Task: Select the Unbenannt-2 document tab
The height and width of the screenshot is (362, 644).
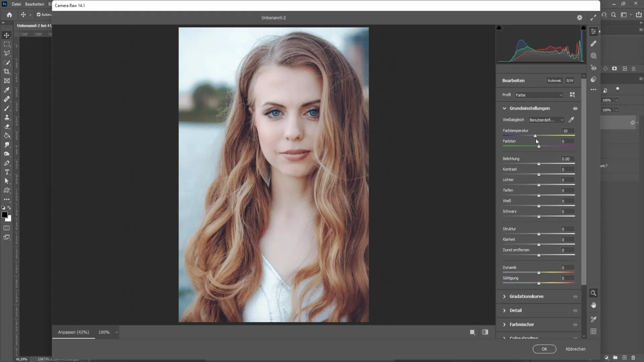Action: pyautogui.click(x=34, y=25)
